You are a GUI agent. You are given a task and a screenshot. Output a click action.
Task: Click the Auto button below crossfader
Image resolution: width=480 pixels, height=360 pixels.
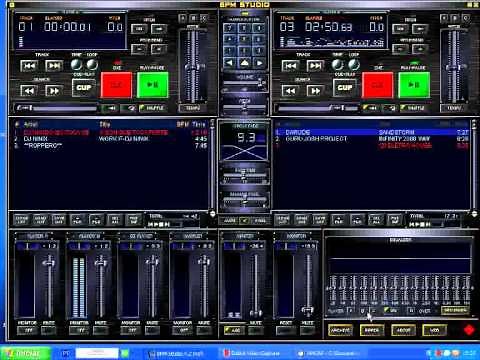tap(230, 220)
